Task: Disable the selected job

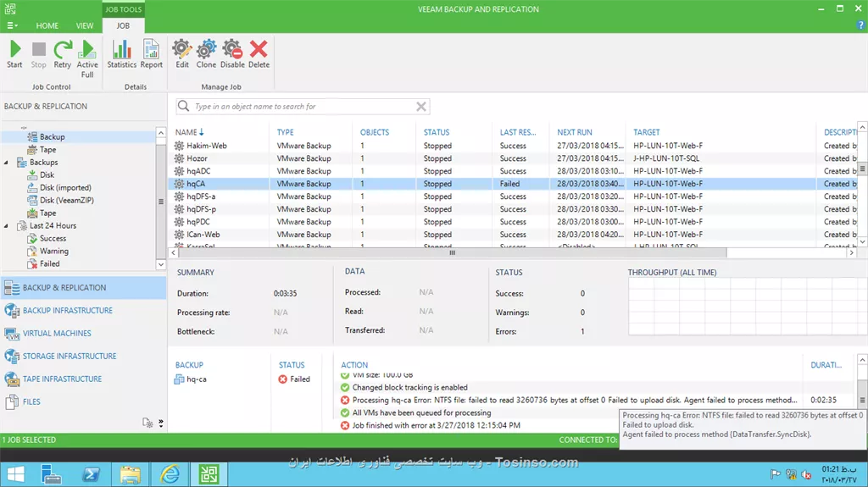Action: [232, 54]
